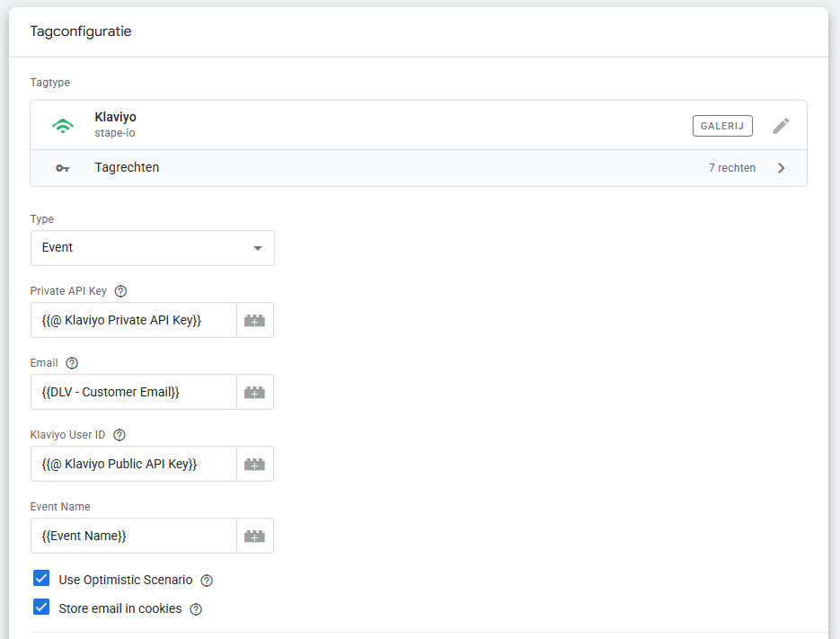Expand Tagrechten permissions with chevron arrow

click(x=781, y=168)
